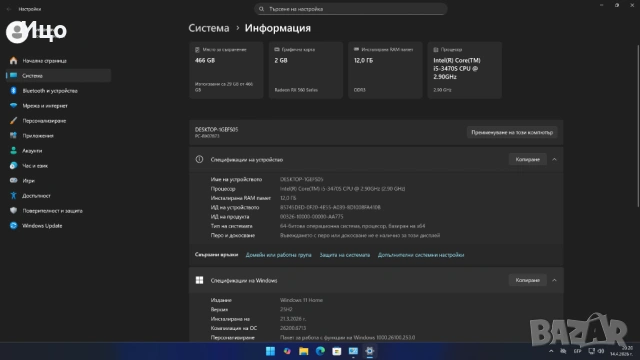Open Игри controller icon
The height and width of the screenshot is (360, 640).
pyautogui.click(x=13, y=180)
